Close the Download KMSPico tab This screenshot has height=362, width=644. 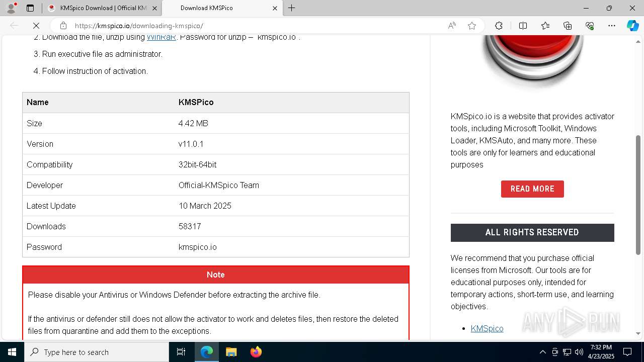275,8
